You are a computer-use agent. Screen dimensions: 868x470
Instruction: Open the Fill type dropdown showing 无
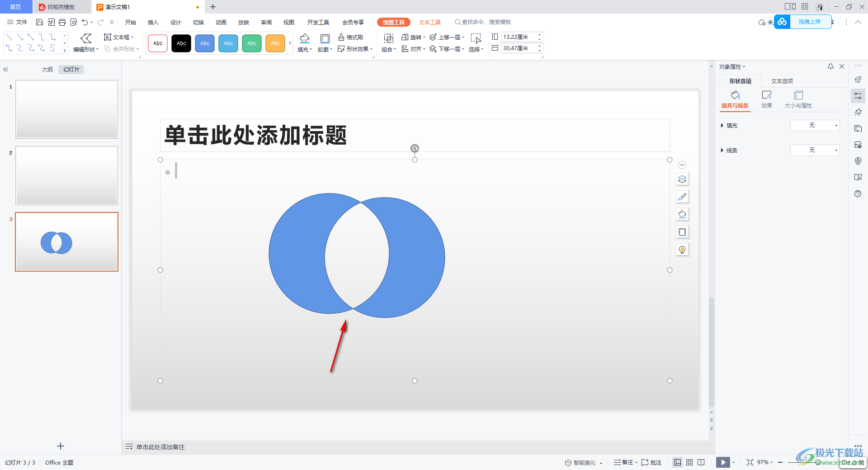coord(815,125)
